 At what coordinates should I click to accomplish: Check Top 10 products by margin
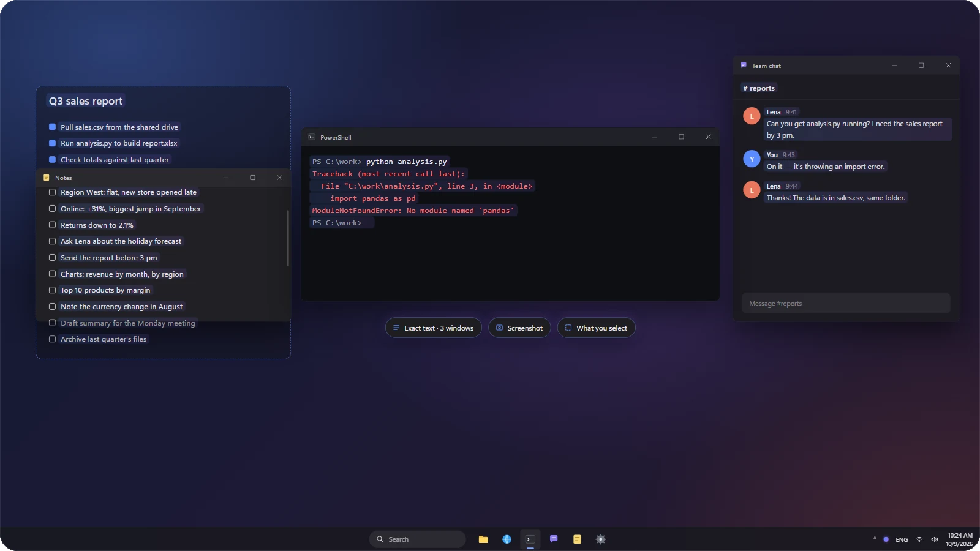[52, 290]
